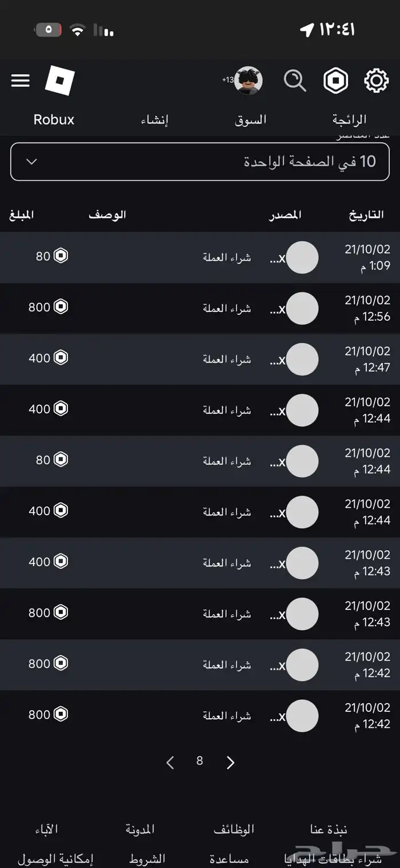The width and height of the screenshot is (400, 868).
Task: Click the source circle in the first transaction row
Action: pos(303,258)
